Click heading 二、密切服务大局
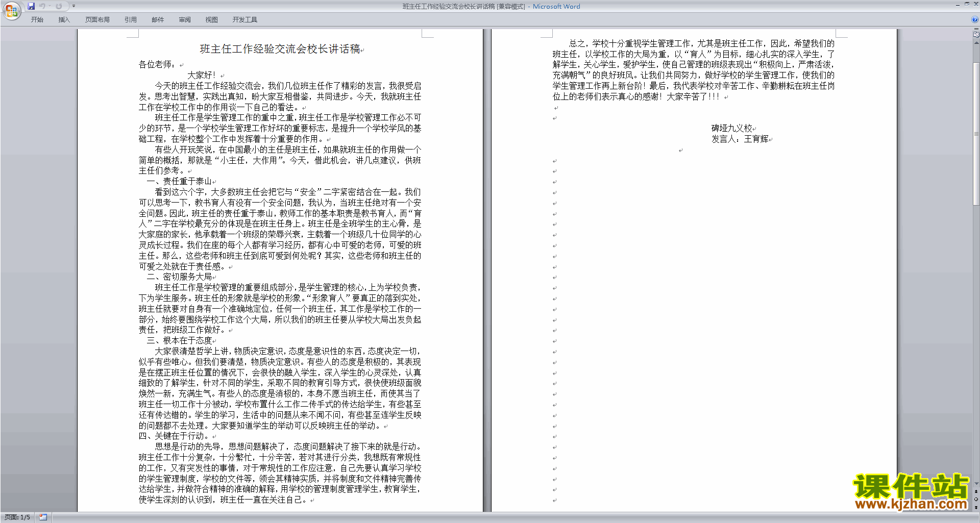Image resolution: width=980 pixels, height=523 pixels. click(x=179, y=277)
